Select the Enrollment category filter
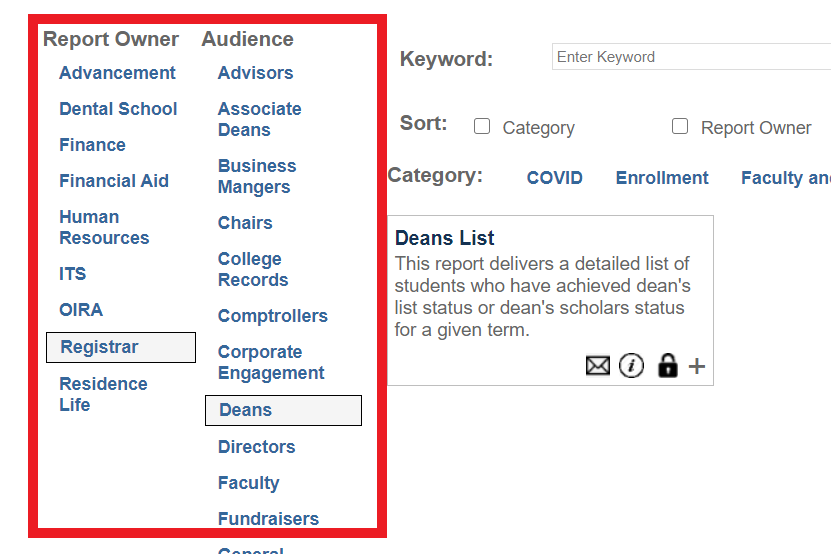831x554 pixels. click(x=662, y=178)
